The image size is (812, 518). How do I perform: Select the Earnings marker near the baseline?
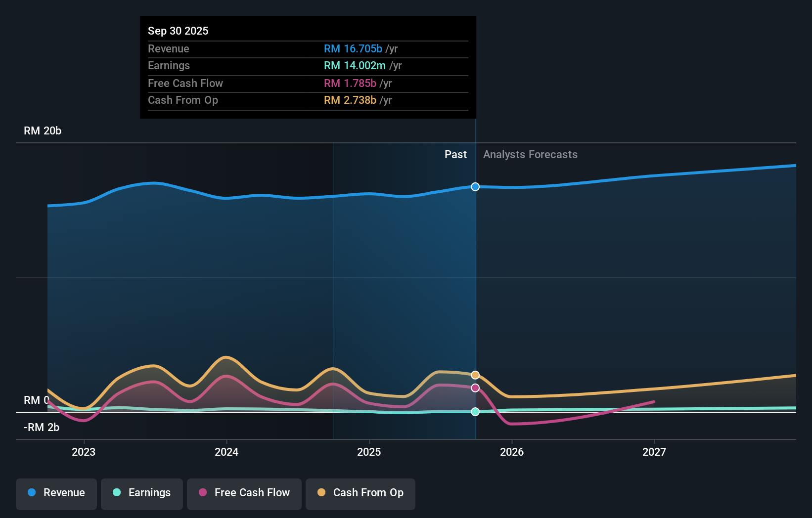coord(475,411)
